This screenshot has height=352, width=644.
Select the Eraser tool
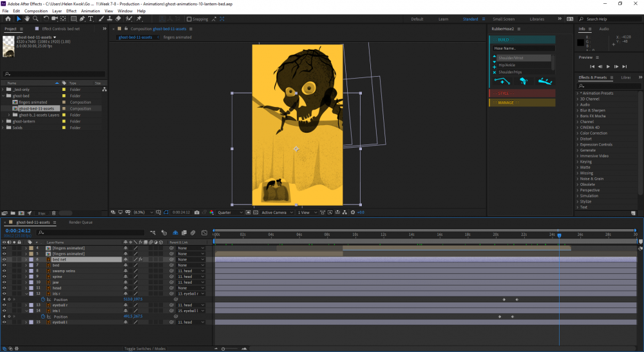(118, 19)
